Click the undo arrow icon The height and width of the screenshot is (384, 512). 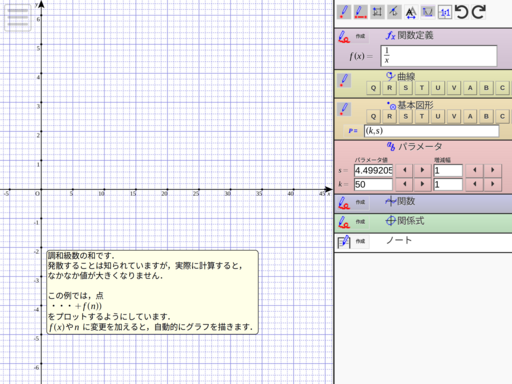pos(462,12)
